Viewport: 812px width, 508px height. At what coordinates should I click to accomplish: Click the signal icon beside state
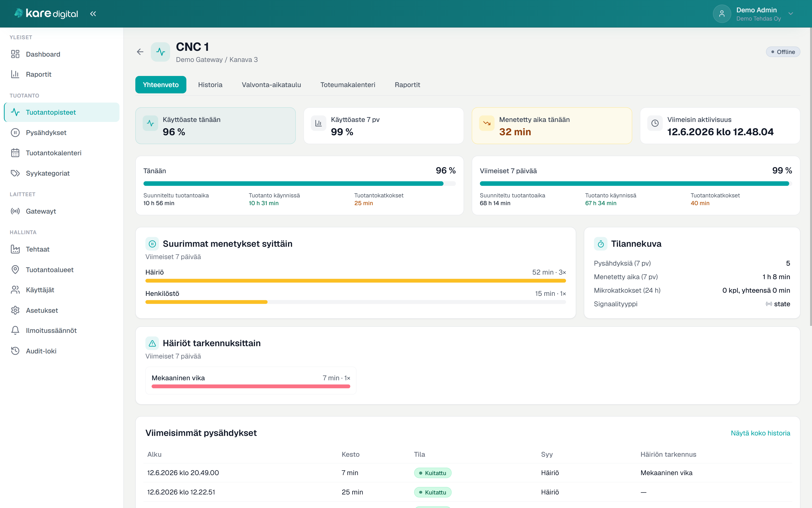click(769, 304)
